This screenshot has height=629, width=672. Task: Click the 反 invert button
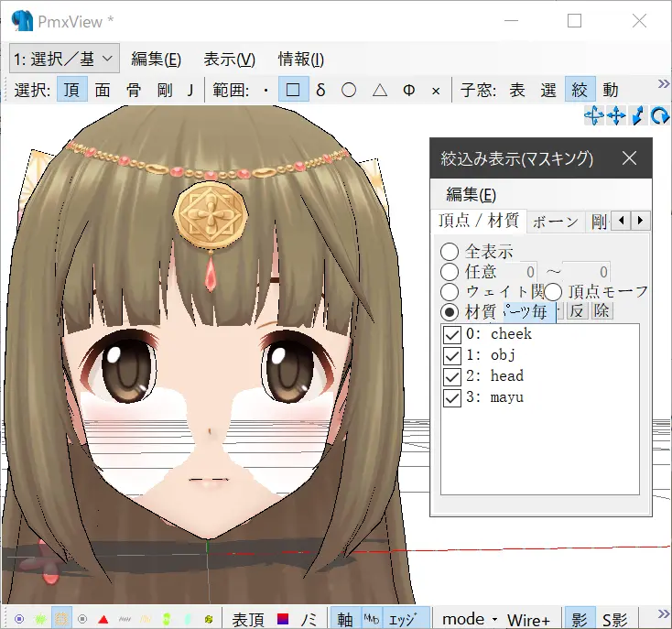[x=577, y=311]
